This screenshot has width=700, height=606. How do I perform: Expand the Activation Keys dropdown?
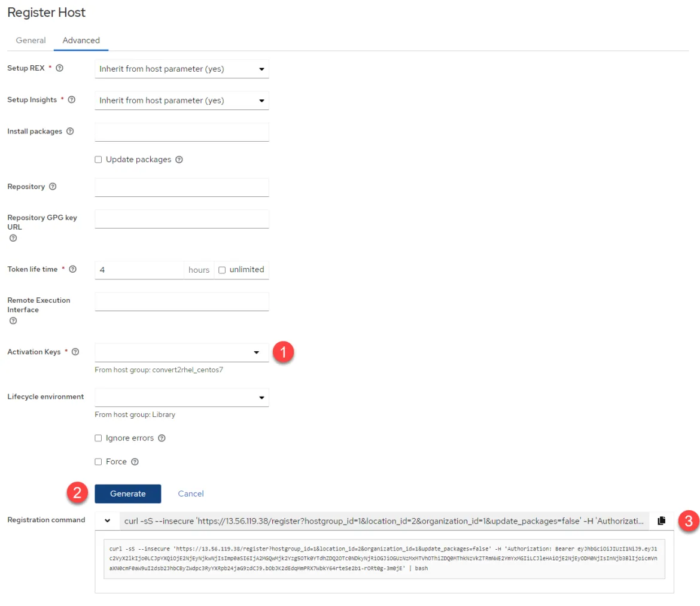click(182, 352)
